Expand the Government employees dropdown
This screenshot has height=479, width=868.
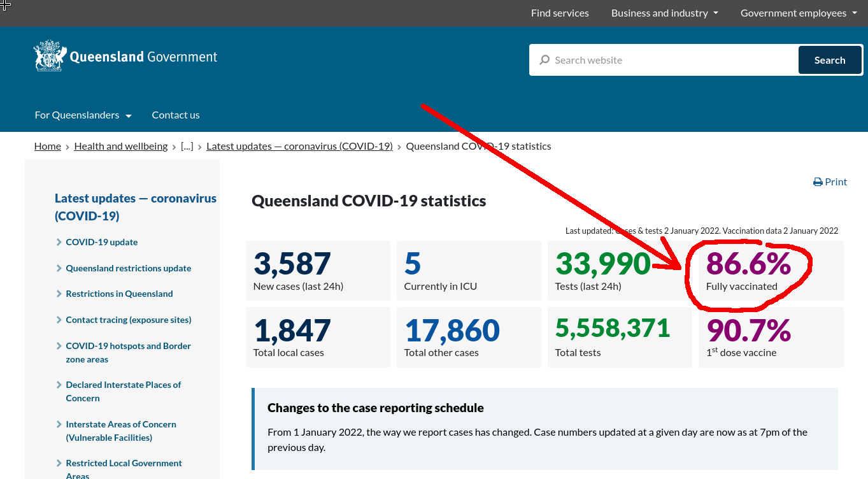[x=799, y=13]
